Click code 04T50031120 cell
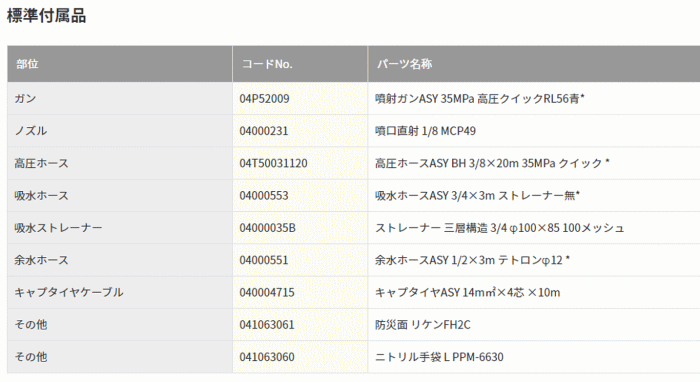 pyautogui.click(x=300, y=163)
